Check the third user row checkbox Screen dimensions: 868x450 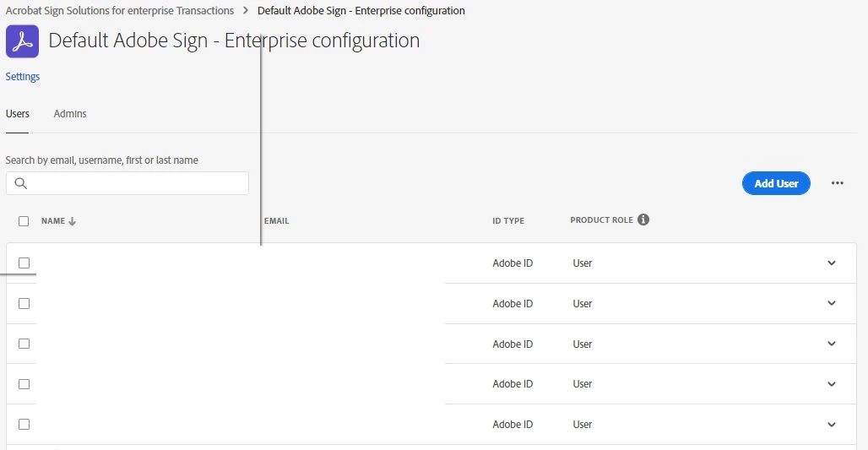coord(24,344)
